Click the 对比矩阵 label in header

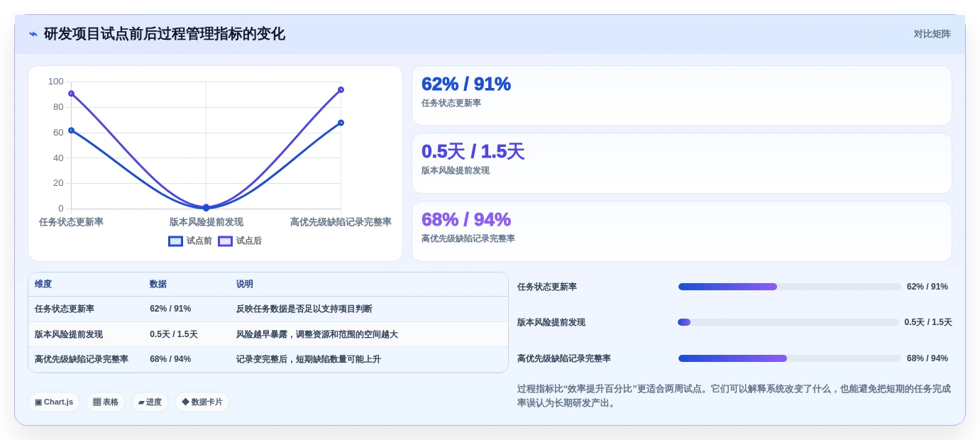click(932, 34)
